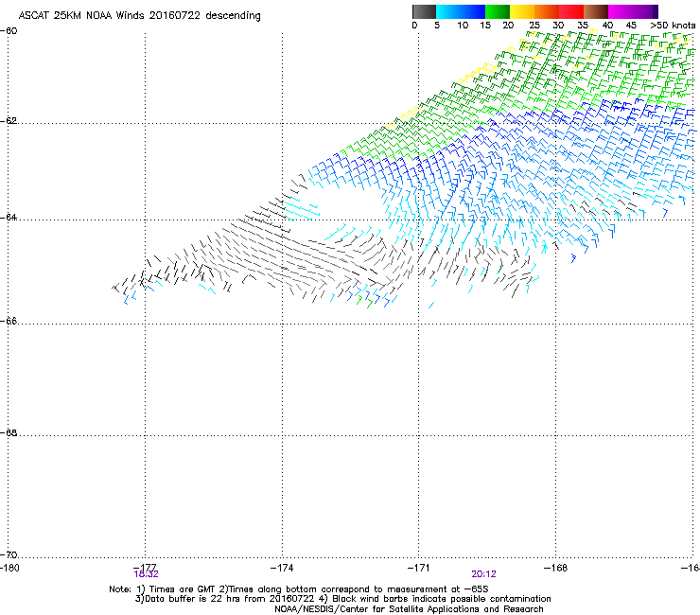Click the gray 0-5 knots color segment
The height and width of the screenshot is (615, 700).
tap(424, 11)
